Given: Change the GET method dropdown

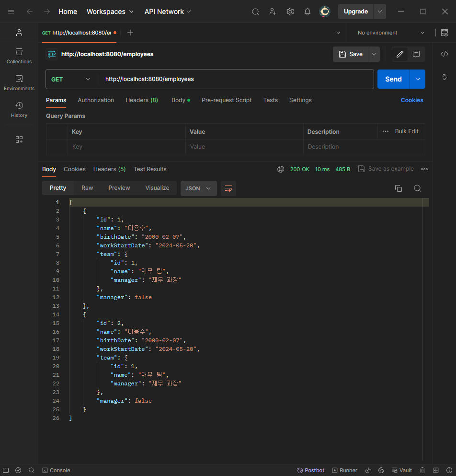Looking at the screenshot, I should coord(71,79).
